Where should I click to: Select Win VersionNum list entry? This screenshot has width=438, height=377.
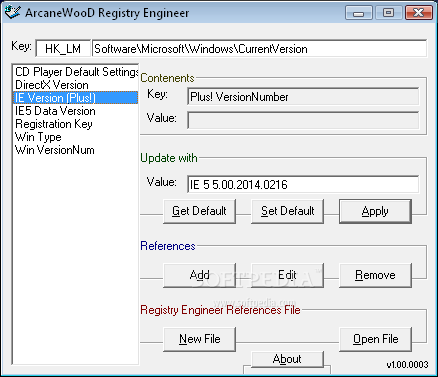[x=75, y=150]
